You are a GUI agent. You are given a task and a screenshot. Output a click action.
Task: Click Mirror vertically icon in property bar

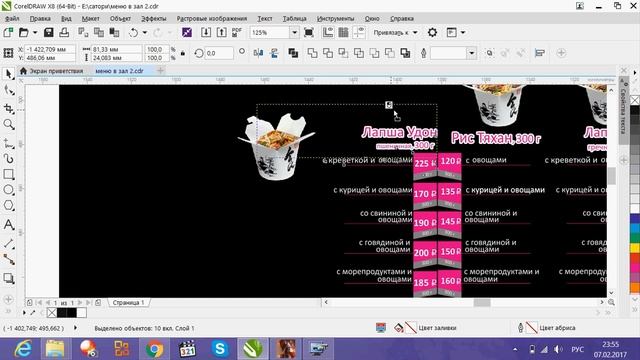pyautogui.click(x=274, y=53)
